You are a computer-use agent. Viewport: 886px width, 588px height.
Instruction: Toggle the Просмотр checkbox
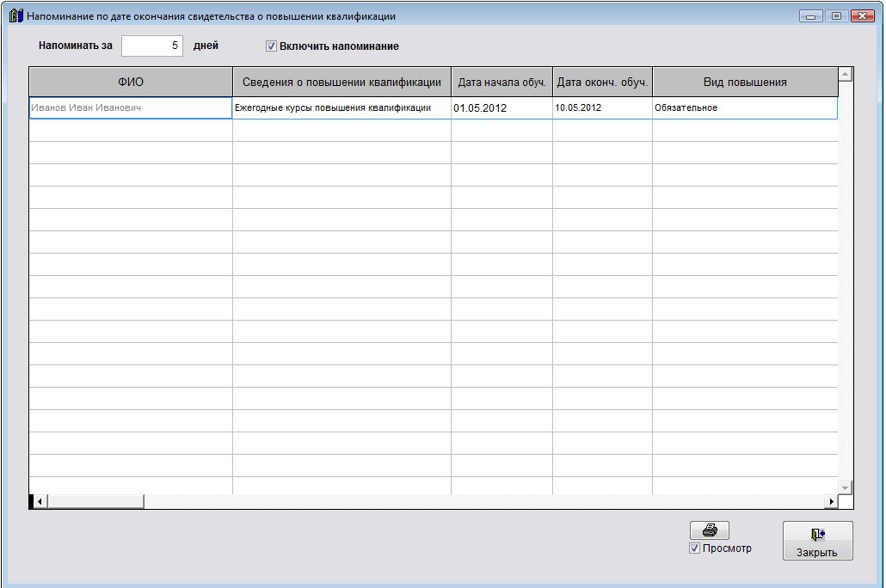(x=694, y=548)
